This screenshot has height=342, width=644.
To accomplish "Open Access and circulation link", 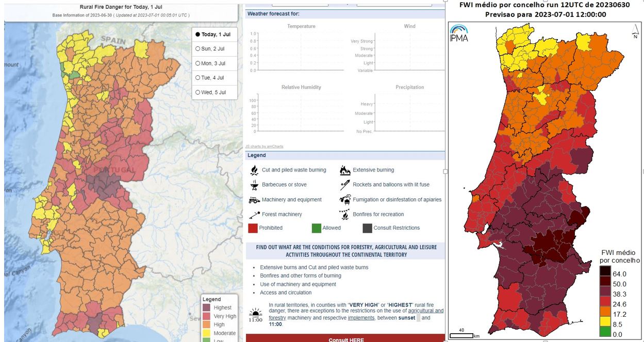I will (x=285, y=293).
